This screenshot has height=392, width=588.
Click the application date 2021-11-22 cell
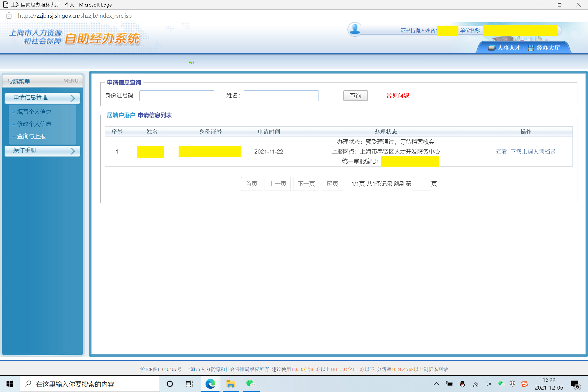coord(269,152)
